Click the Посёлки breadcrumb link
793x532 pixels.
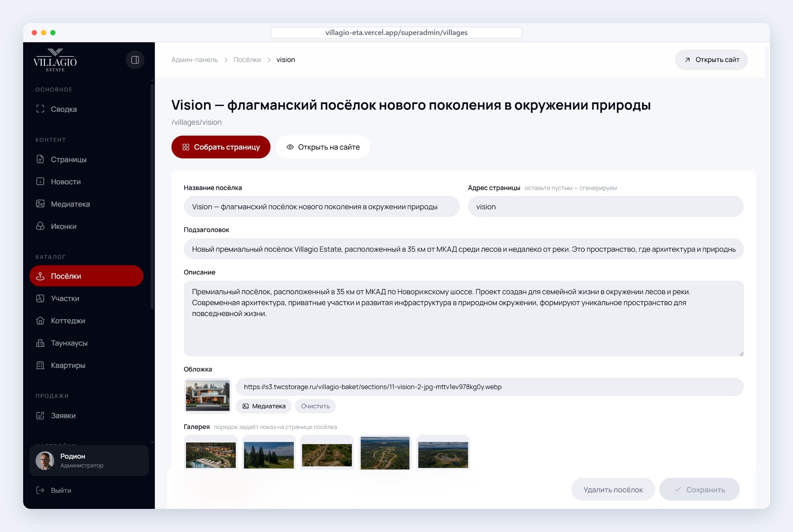coord(247,60)
